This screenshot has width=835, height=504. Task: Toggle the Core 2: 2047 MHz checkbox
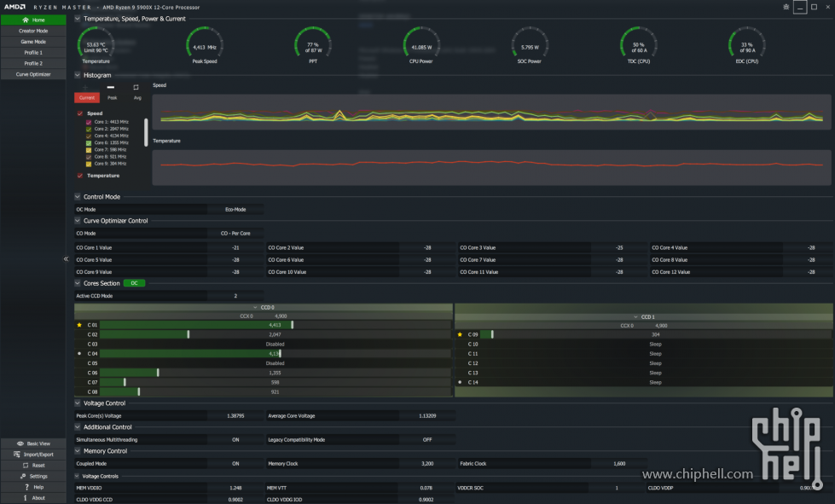(89, 129)
